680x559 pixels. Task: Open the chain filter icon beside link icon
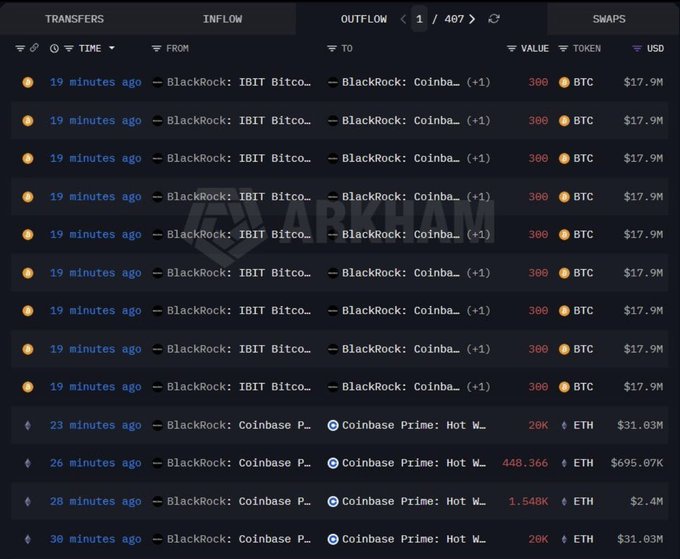[x=20, y=48]
